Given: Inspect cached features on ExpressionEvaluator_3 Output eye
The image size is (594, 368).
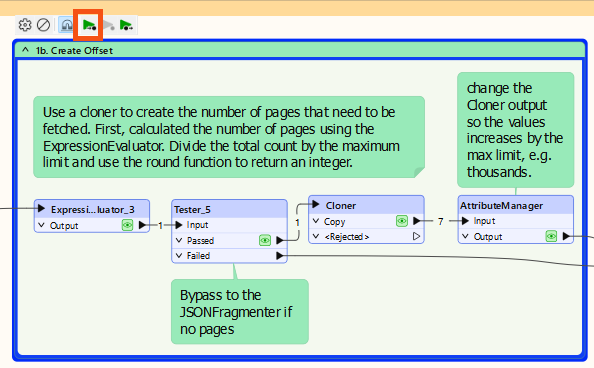Looking at the screenshot, I should click(127, 225).
